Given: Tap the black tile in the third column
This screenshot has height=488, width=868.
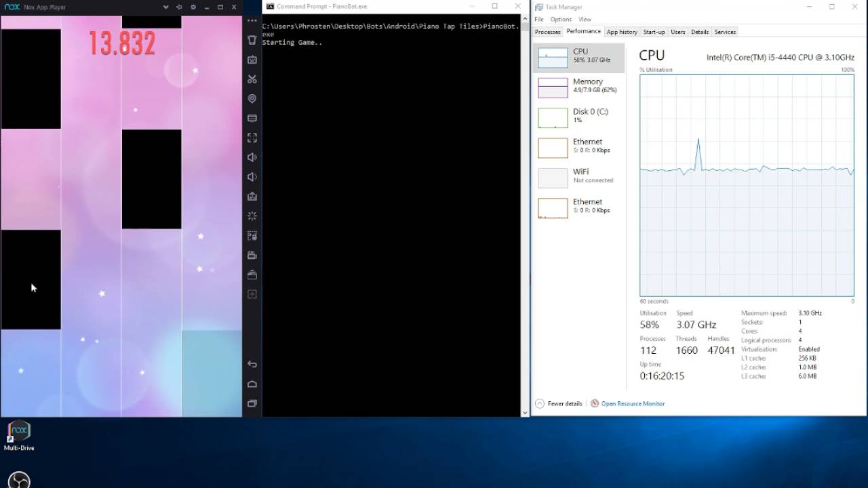Looking at the screenshot, I should tap(152, 179).
